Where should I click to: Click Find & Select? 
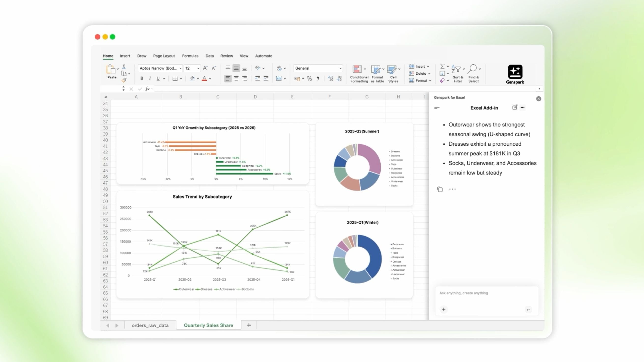tap(473, 73)
